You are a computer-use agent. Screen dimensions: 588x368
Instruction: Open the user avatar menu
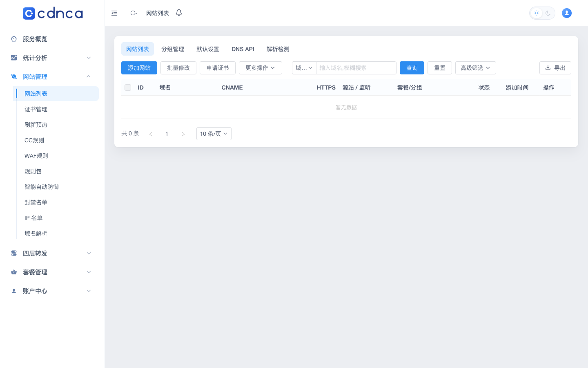point(567,13)
